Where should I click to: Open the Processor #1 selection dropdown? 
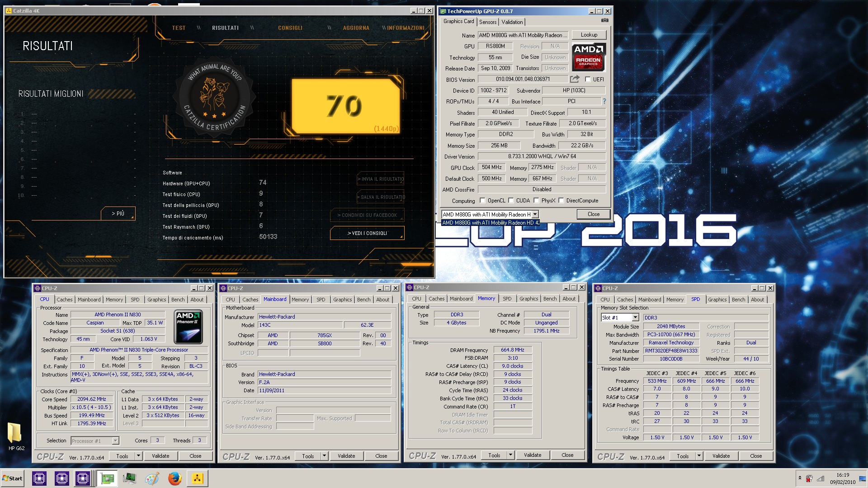pyautogui.click(x=115, y=441)
